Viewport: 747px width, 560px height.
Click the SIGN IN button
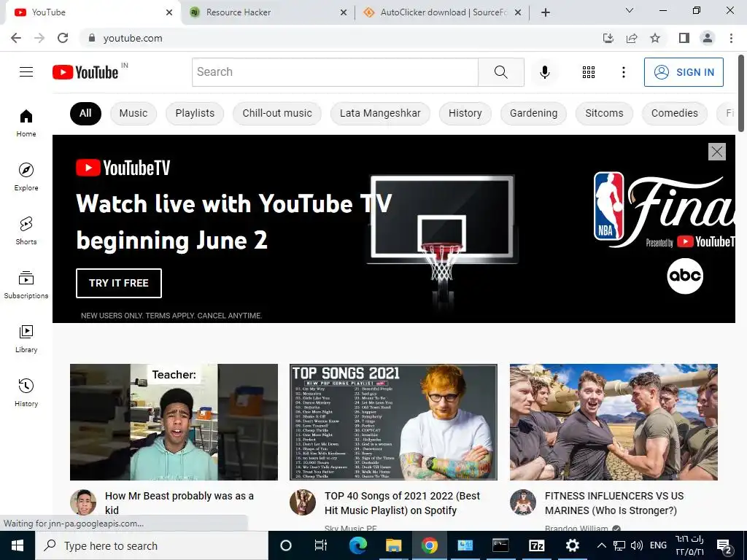click(x=684, y=72)
